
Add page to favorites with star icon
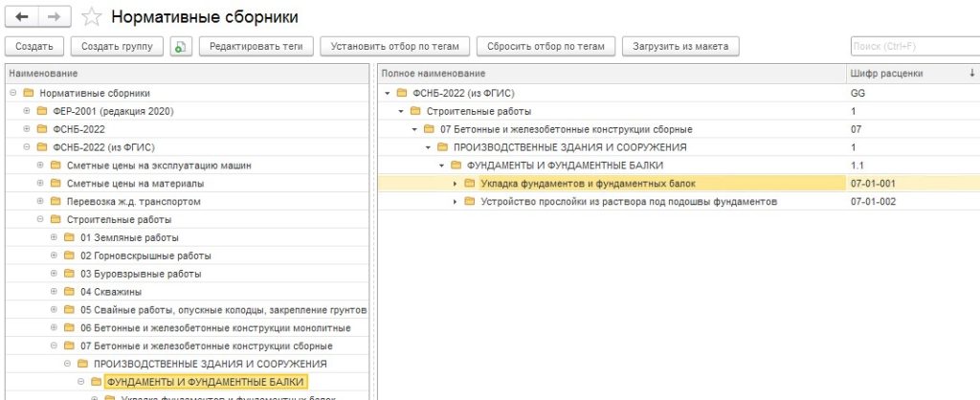tap(91, 17)
